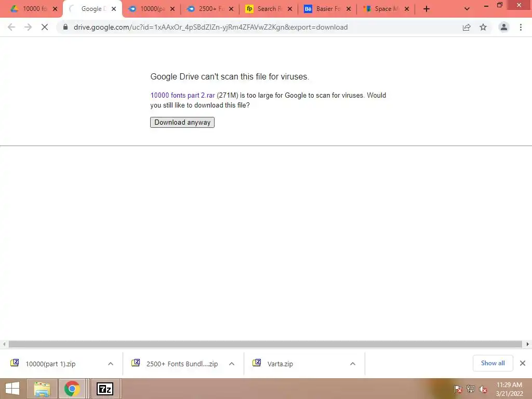The height and width of the screenshot is (399, 532).
Task: Expand options for 2500+ Fonts Bundle download
Action: pyautogui.click(x=232, y=364)
